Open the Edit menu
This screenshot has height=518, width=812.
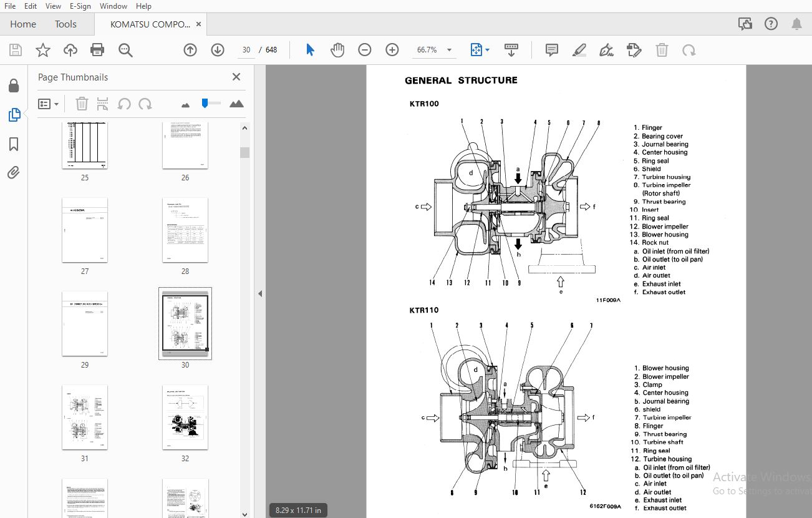tap(31, 6)
